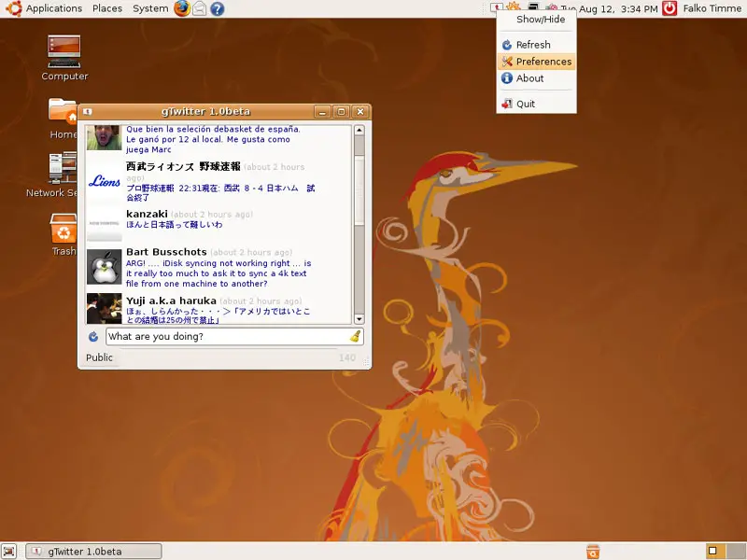Click the blue Help question-mark icon
The image size is (747, 560).
(x=218, y=8)
